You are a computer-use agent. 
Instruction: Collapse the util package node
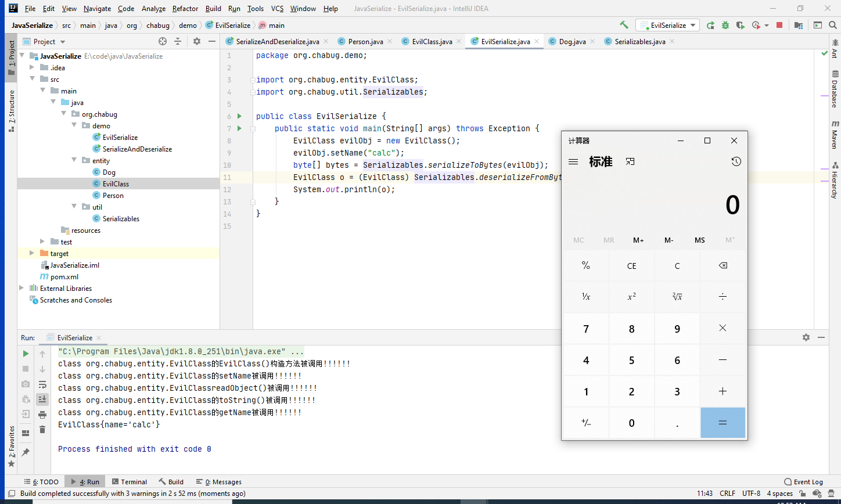click(x=74, y=207)
